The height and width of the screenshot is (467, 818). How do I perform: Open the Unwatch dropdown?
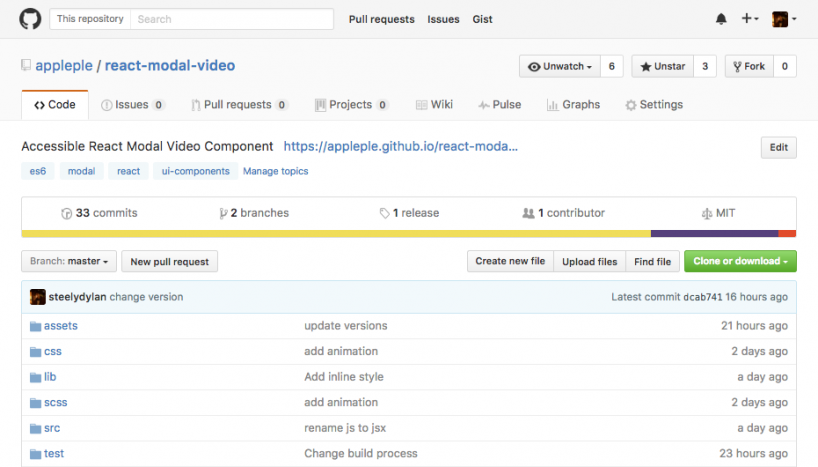coord(560,66)
